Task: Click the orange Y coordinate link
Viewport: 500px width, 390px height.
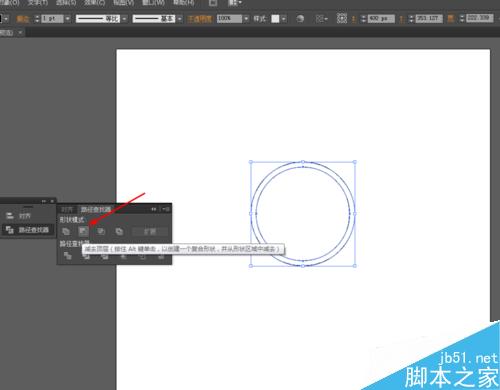Action: click(x=402, y=20)
